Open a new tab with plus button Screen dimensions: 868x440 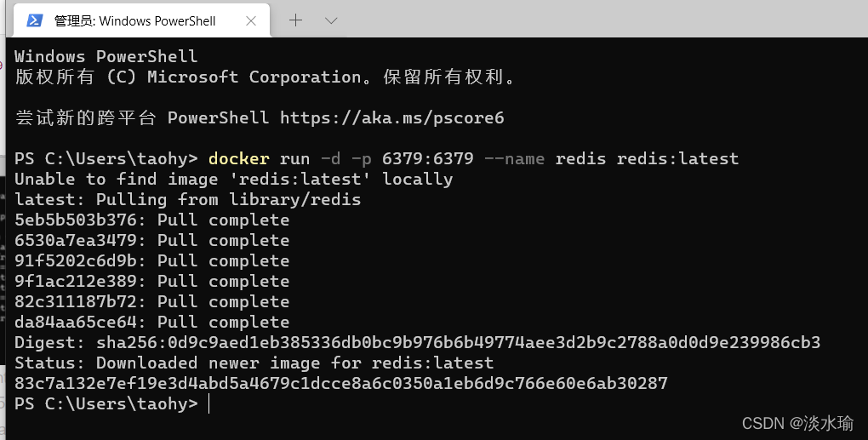coord(295,20)
